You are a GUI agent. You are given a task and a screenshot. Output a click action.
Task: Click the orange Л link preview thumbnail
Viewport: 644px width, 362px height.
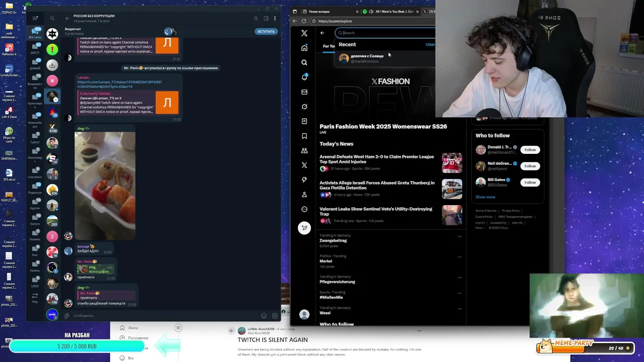[x=167, y=103]
